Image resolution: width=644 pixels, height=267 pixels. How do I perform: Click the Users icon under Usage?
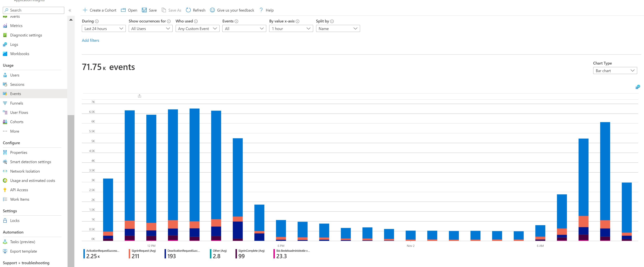5,75
